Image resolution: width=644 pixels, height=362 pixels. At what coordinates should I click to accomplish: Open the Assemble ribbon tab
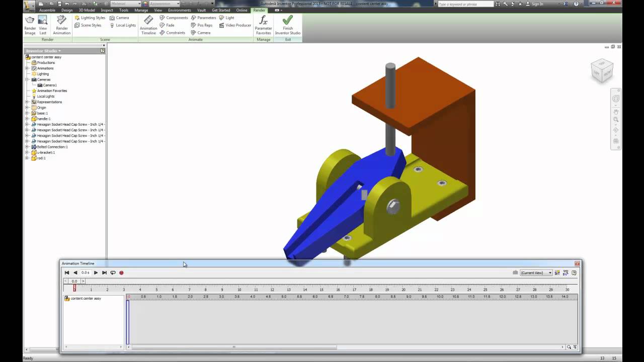coord(47,10)
